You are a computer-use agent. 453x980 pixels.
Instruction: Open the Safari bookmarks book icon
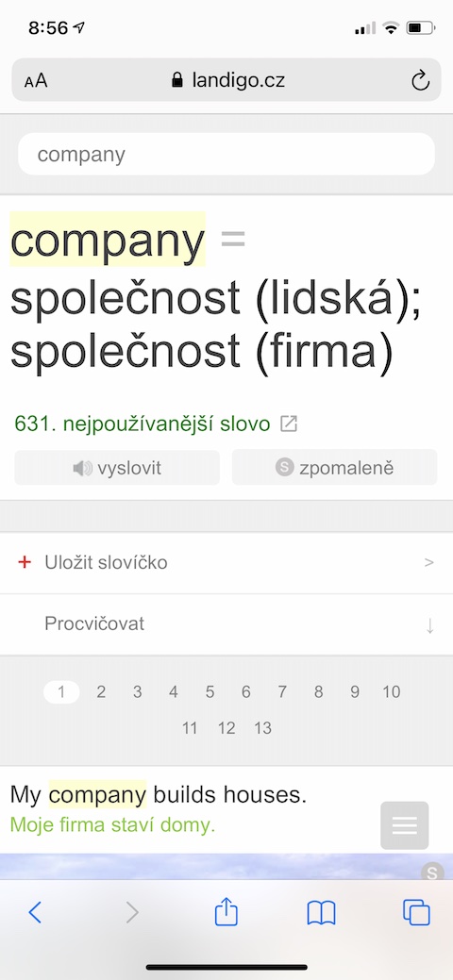pos(322,913)
